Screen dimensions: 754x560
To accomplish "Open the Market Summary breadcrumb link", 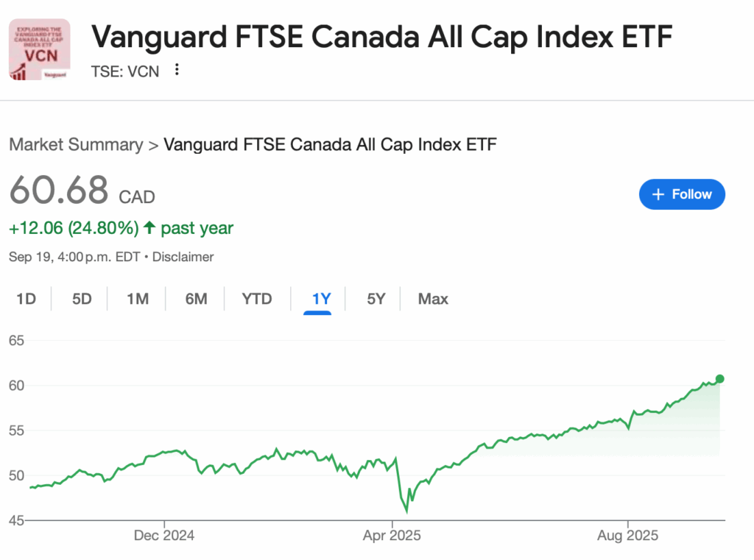I will (76, 144).
